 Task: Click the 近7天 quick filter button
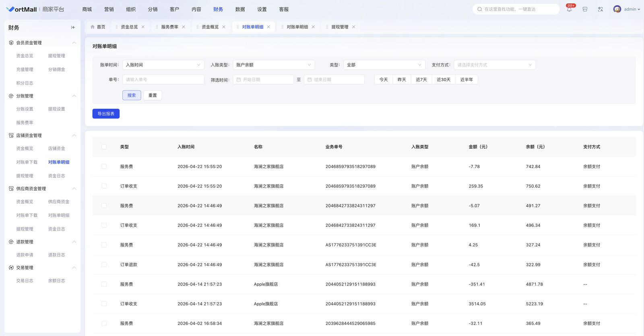pyautogui.click(x=421, y=80)
